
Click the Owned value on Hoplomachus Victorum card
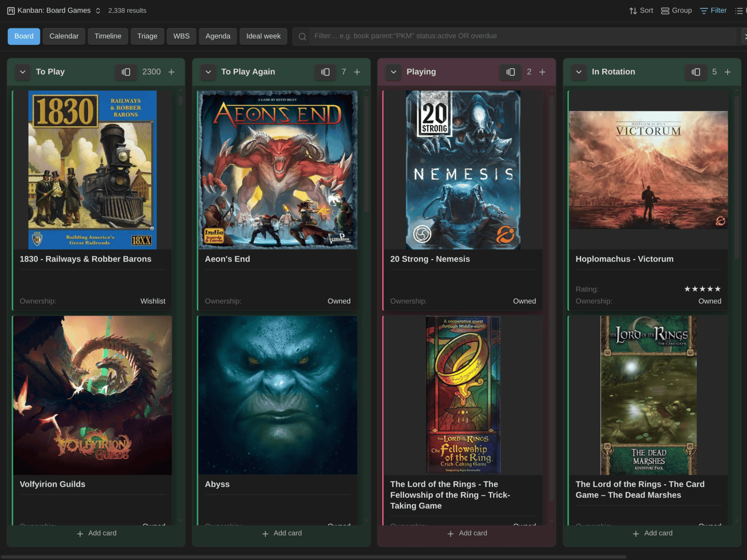point(710,301)
